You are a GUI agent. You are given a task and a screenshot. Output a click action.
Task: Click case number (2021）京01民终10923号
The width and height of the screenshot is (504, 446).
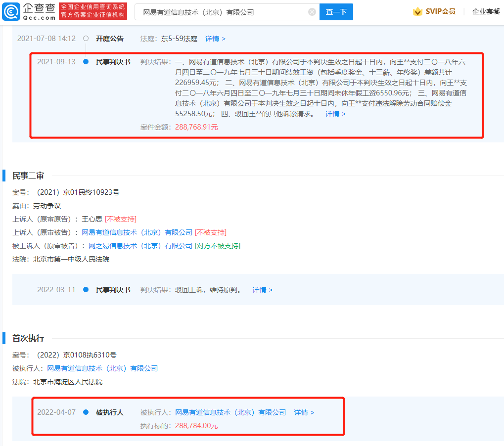coord(78,192)
